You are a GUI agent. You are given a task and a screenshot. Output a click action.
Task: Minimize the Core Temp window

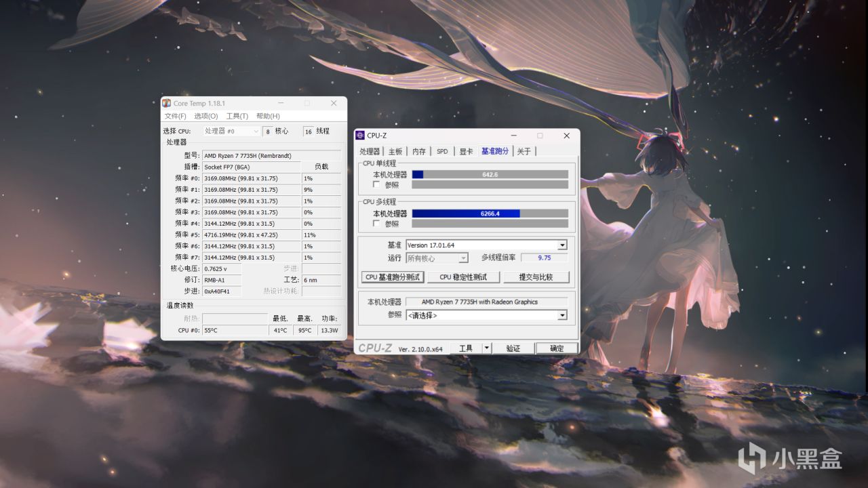click(x=280, y=103)
